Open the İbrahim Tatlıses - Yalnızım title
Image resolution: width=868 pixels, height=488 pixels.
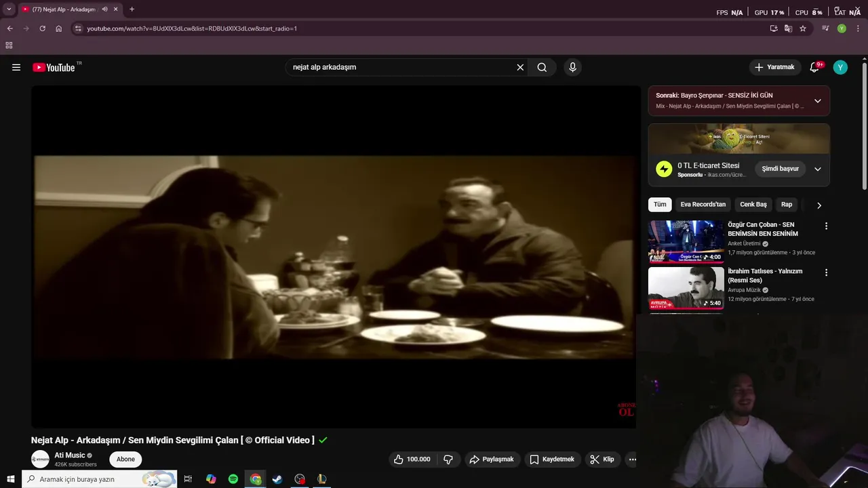tap(765, 276)
